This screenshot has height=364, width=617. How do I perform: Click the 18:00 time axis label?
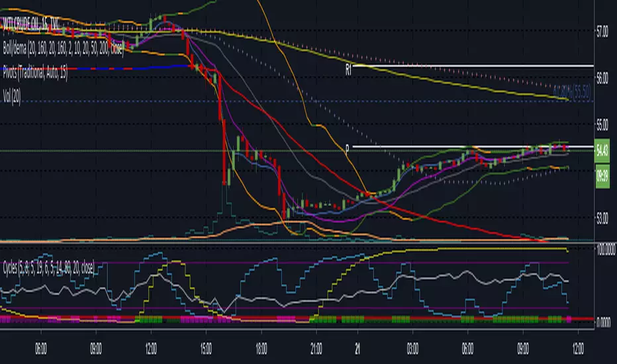pyautogui.click(x=261, y=349)
